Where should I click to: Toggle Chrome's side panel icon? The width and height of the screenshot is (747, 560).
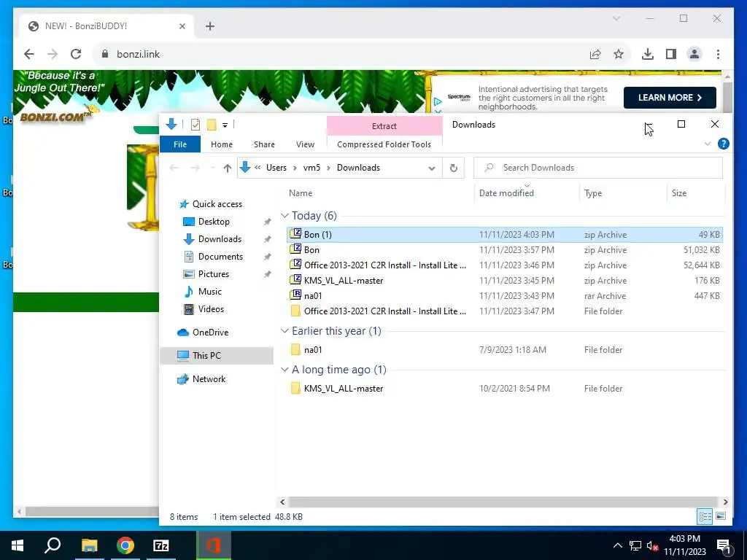671,54
